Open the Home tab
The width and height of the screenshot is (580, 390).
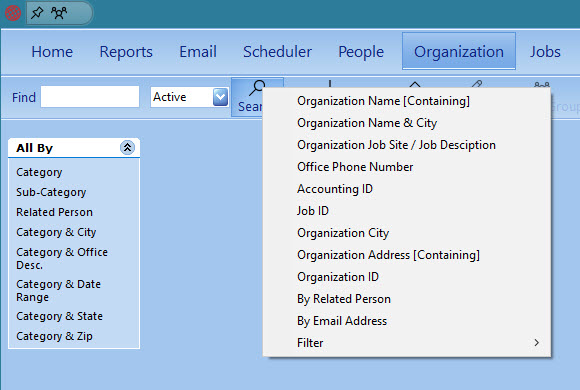point(52,52)
